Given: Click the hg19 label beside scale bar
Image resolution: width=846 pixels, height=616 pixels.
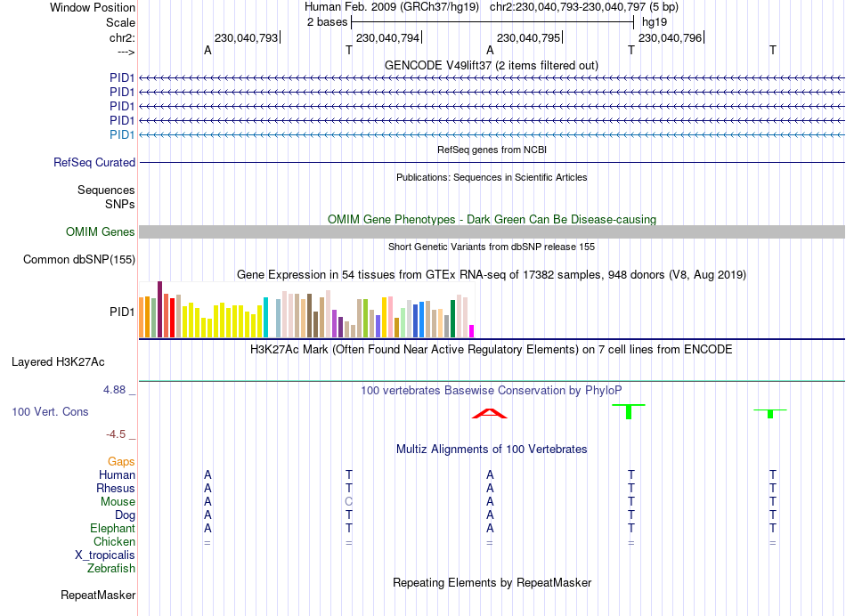Looking at the screenshot, I should (x=654, y=22).
